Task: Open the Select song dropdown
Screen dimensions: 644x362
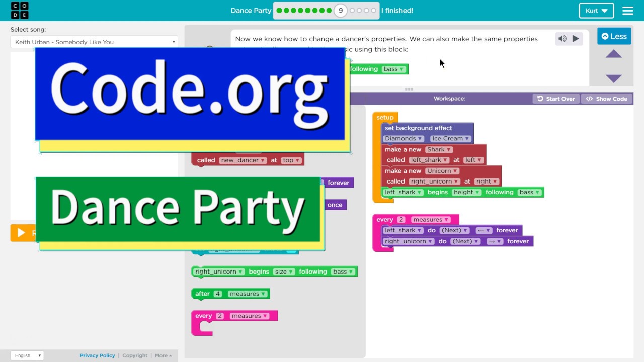Action: (94, 42)
